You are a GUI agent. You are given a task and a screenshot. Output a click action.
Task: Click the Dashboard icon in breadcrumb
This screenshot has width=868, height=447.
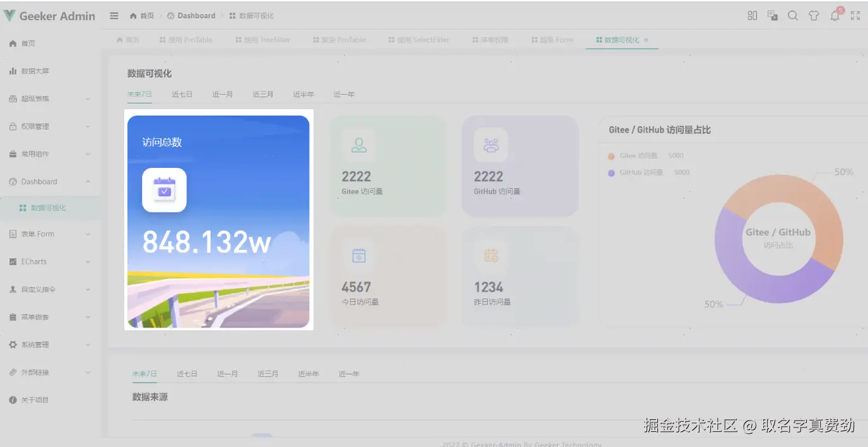coord(171,16)
